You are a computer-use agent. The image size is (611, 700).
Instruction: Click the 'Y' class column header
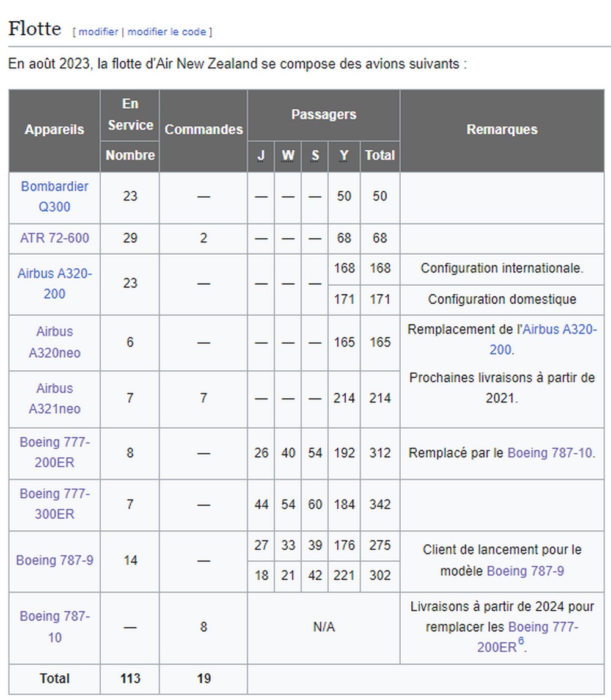point(344,156)
